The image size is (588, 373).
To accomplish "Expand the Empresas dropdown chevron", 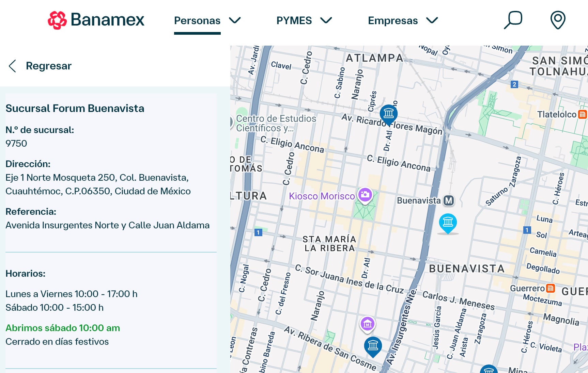I will click(x=432, y=20).
